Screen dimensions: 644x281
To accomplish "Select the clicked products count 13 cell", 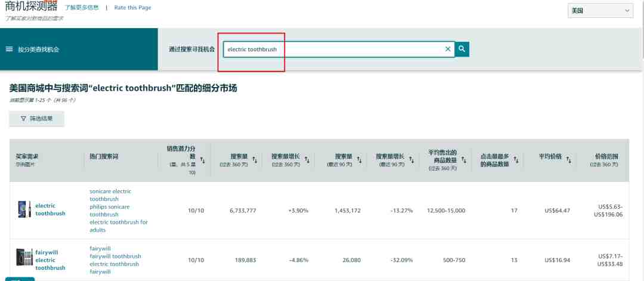I will pyautogui.click(x=514, y=261).
